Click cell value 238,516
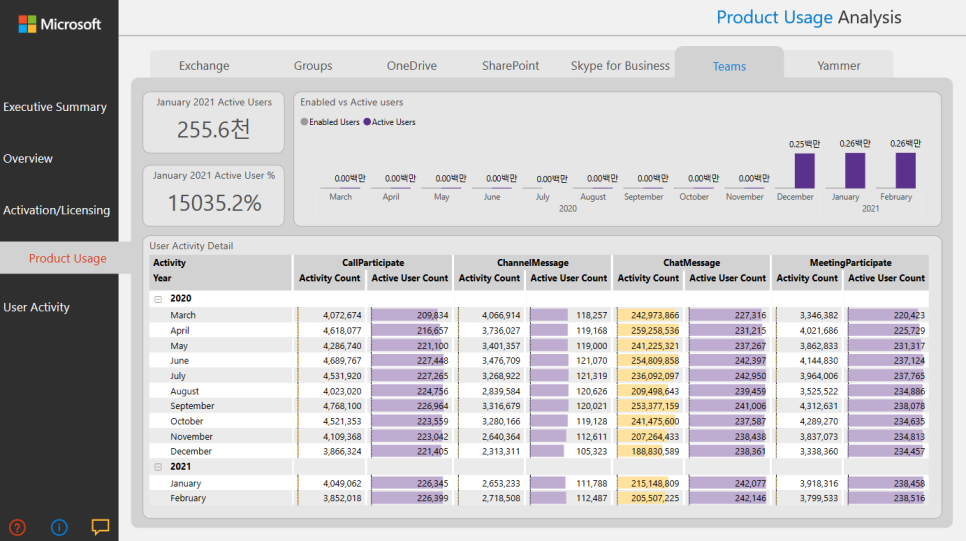Screen dimensions: 966x541 [x=909, y=498]
